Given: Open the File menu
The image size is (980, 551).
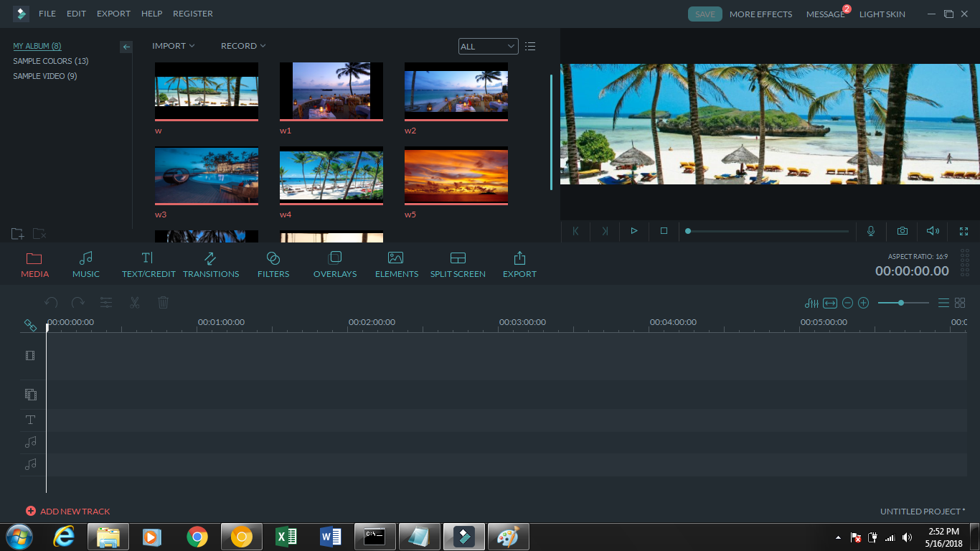Looking at the screenshot, I should tap(47, 14).
